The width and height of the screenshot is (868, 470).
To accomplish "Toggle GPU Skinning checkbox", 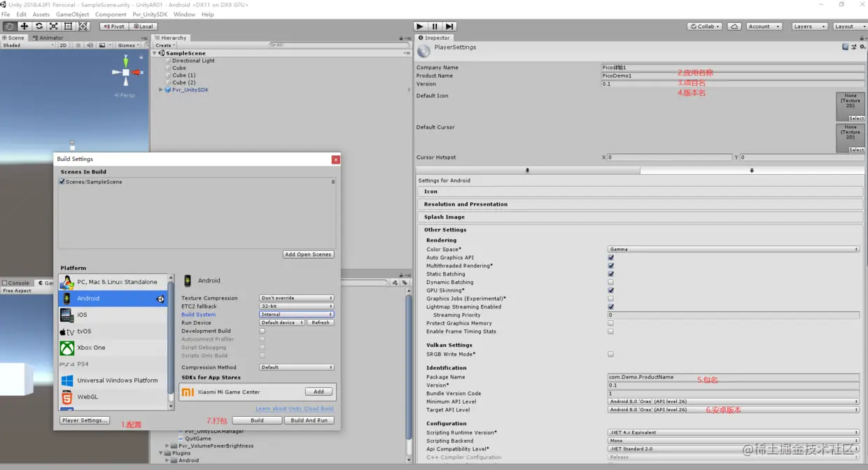I will [x=610, y=290].
